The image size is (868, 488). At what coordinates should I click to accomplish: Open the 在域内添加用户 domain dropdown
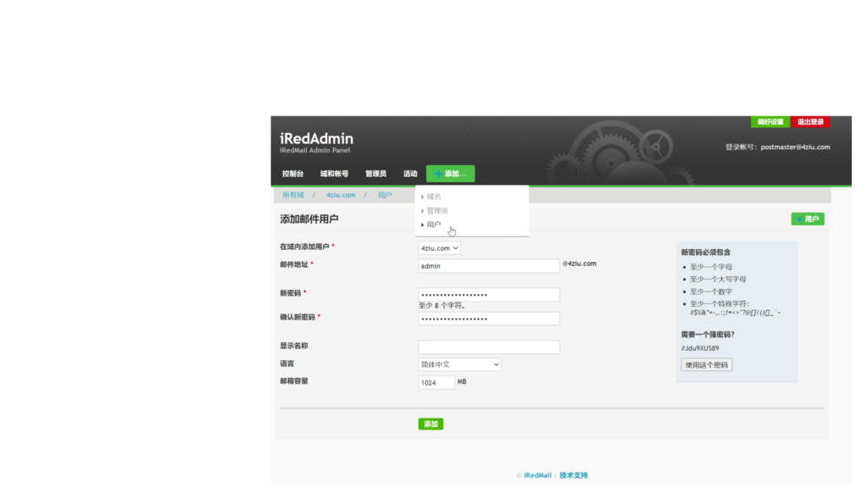(x=439, y=248)
